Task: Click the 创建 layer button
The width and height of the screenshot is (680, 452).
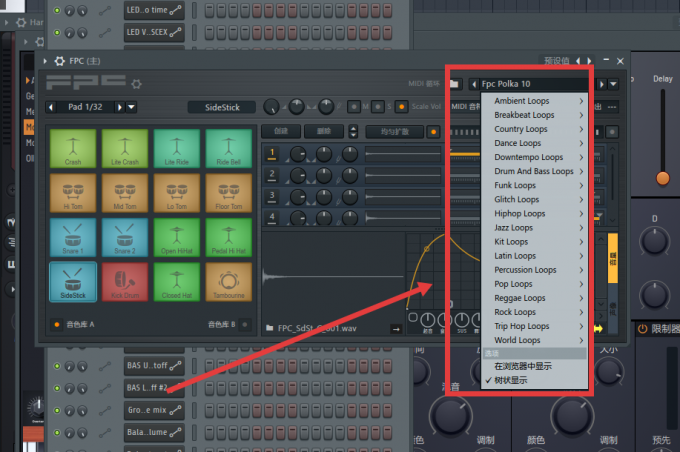Action: (281, 131)
